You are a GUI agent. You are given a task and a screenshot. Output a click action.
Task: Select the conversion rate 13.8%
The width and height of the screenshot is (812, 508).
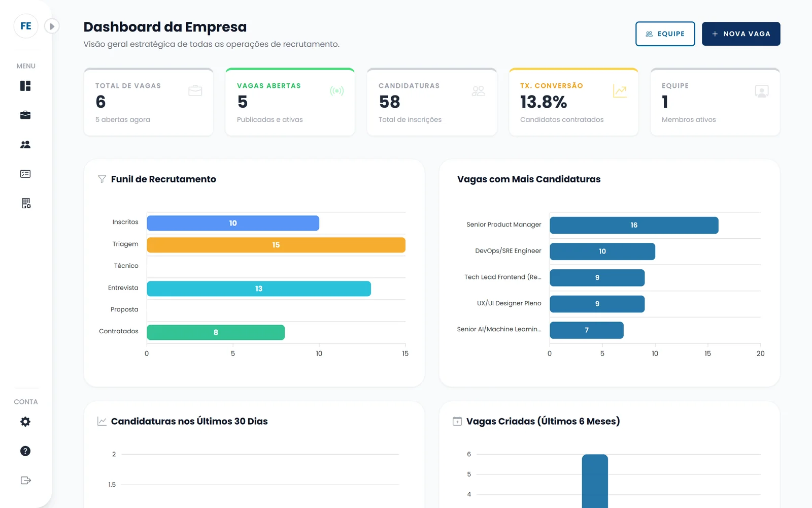(x=544, y=102)
